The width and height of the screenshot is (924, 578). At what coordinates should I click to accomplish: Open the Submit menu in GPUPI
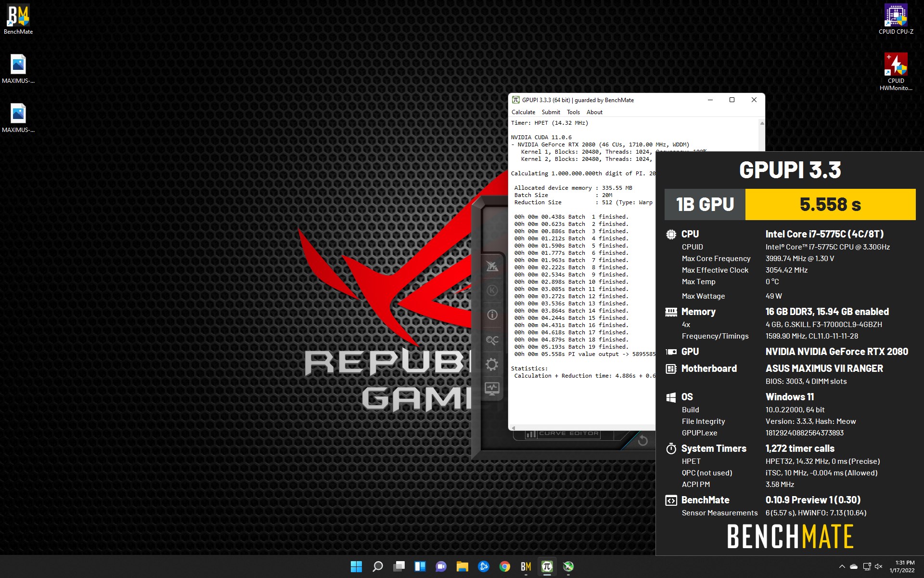click(x=551, y=112)
